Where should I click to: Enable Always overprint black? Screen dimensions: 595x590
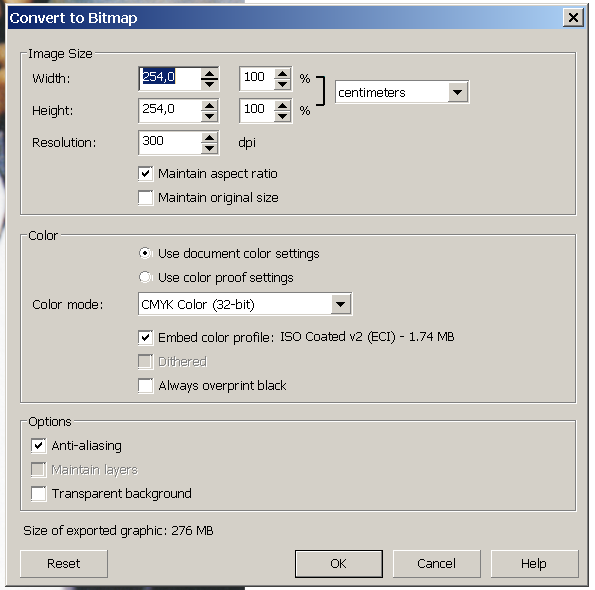pos(146,385)
